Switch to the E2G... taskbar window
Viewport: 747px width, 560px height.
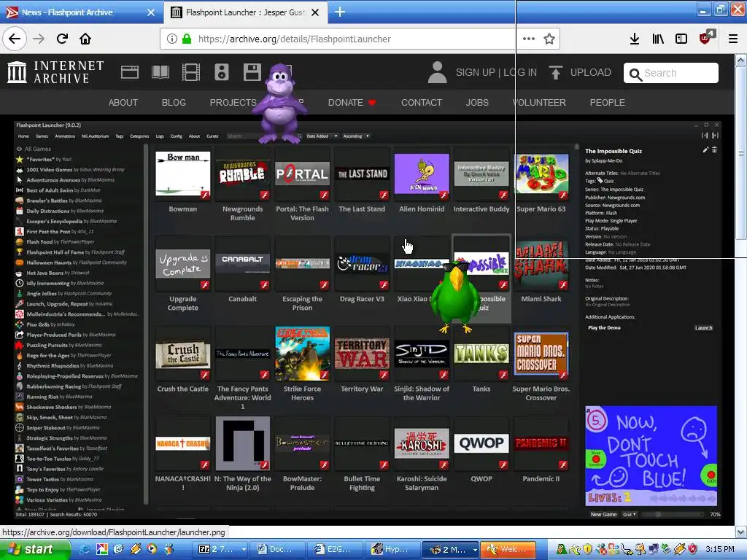click(x=336, y=549)
